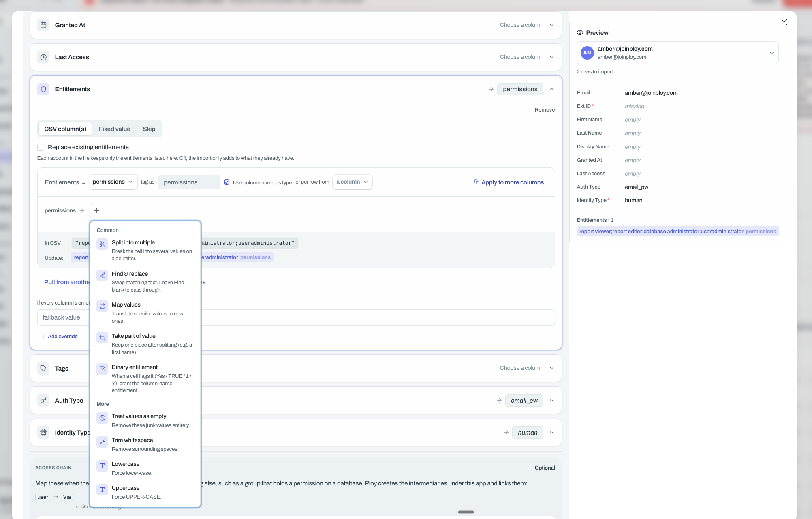Screen dimensions: 812x519
Task: Click the Remove link in Entitlements
Action: pos(545,110)
